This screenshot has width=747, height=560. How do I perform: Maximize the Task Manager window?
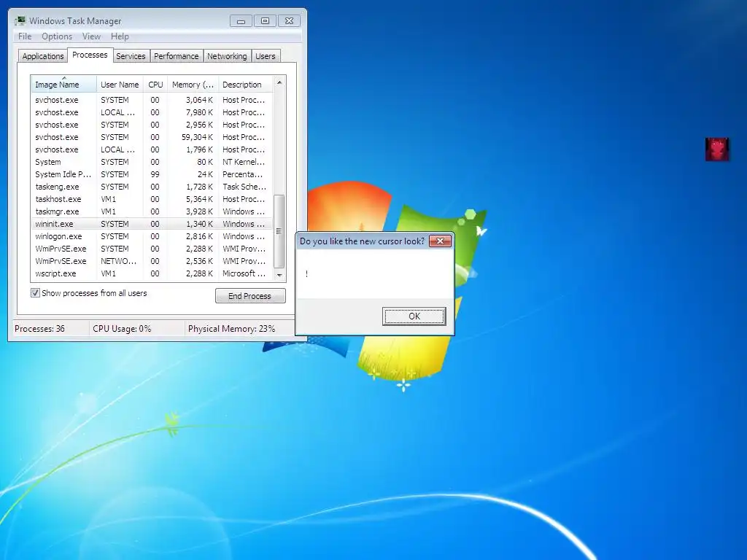coord(265,21)
